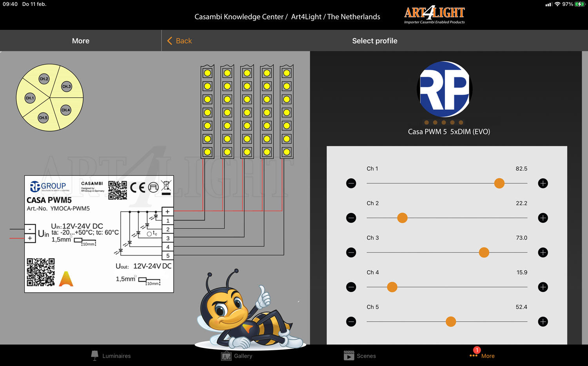This screenshot has height=366, width=588.
Task: Decrease Ch 2 with the minus button
Action: click(x=351, y=218)
